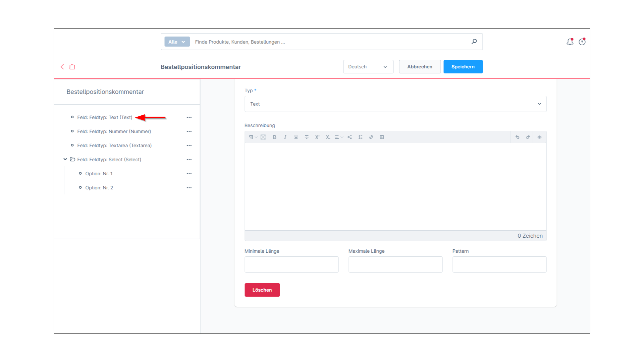Undo the last editor change
The width and height of the screenshot is (644, 362).
click(517, 137)
